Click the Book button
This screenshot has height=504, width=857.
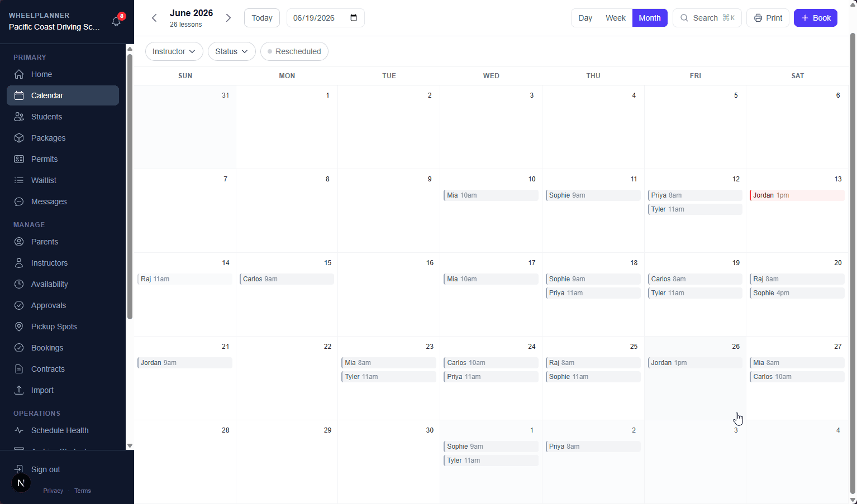pos(816,18)
